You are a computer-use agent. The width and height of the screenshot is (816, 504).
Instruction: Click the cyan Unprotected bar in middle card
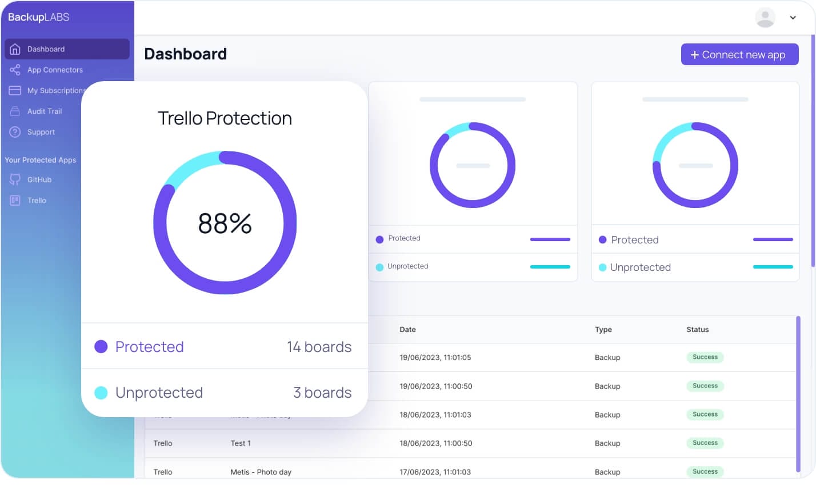(x=550, y=267)
